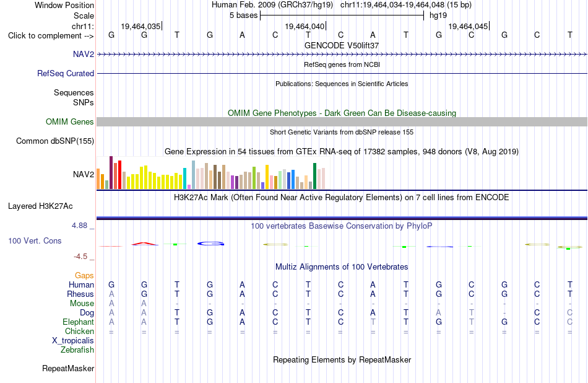Click 'Short Genetic Variants from dbSNP release 155'
The image size is (588, 383).
[x=342, y=132]
